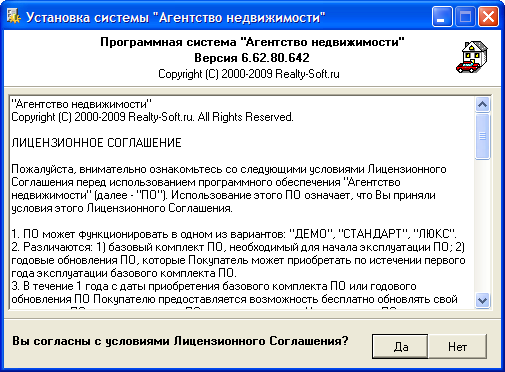Click the scrollbar track below the thumb

click(482, 226)
